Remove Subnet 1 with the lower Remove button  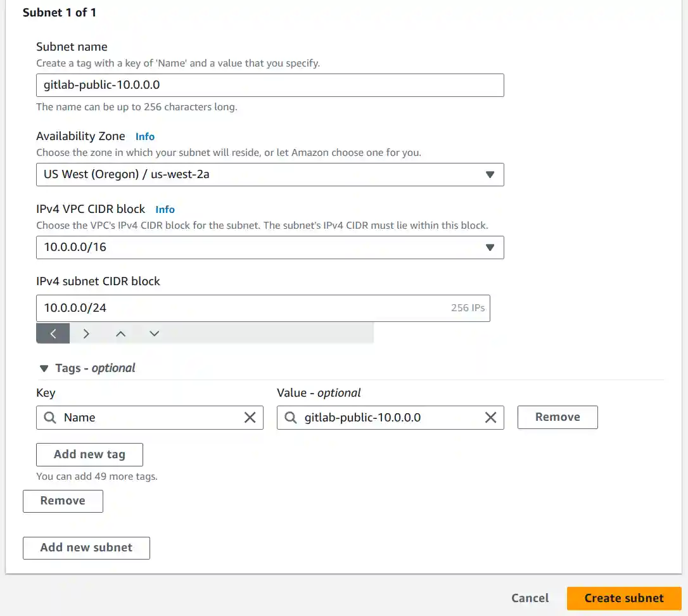click(x=63, y=501)
